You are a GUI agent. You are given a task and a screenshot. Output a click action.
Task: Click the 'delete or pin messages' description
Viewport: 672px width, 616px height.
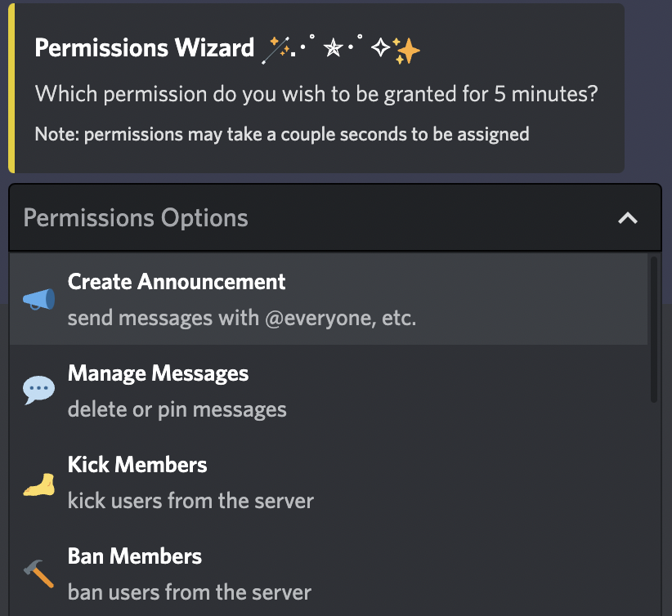[x=177, y=409]
